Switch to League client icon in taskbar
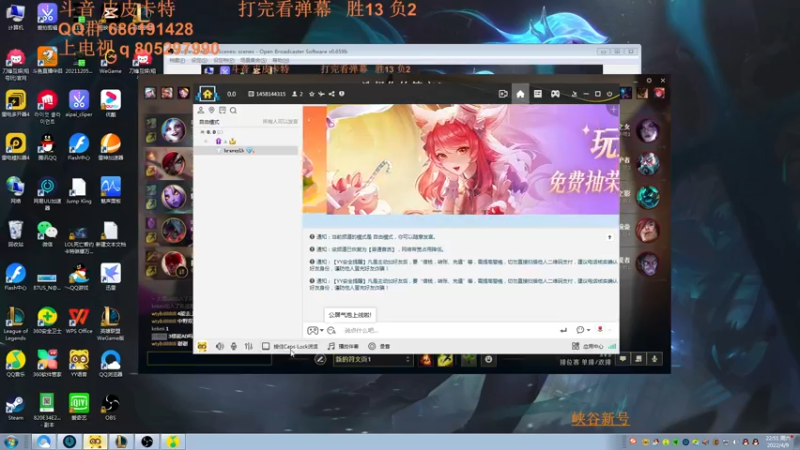Viewport: 800px width, 450px height. click(x=121, y=442)
